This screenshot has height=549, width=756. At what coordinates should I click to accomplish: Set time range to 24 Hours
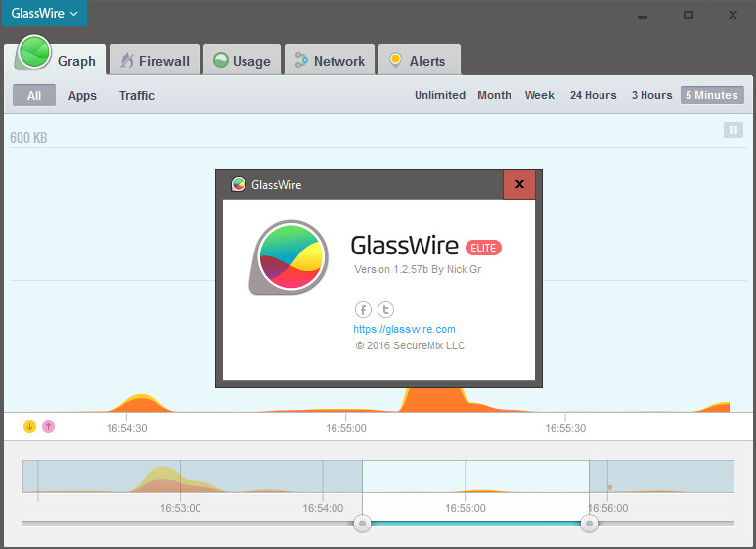(x=593, y=95)
